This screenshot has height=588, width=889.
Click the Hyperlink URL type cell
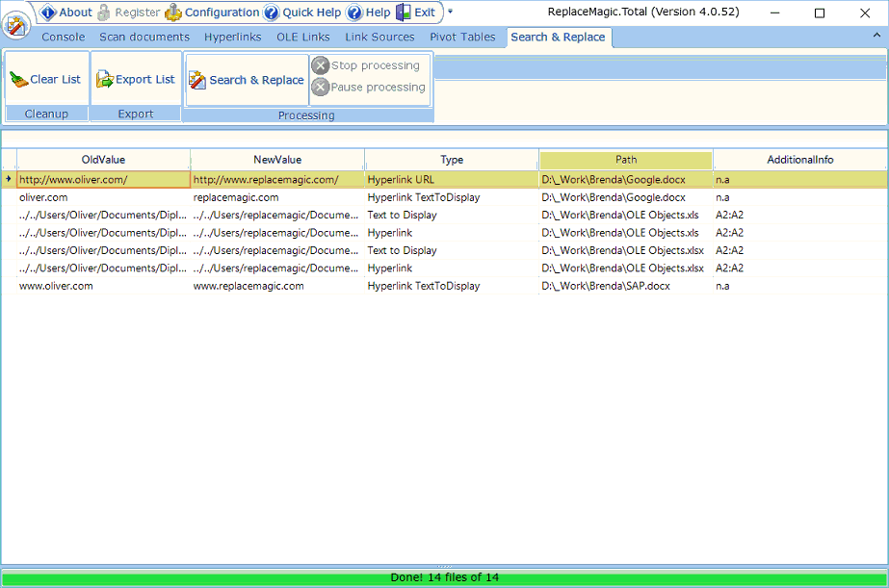coord(452,180)
